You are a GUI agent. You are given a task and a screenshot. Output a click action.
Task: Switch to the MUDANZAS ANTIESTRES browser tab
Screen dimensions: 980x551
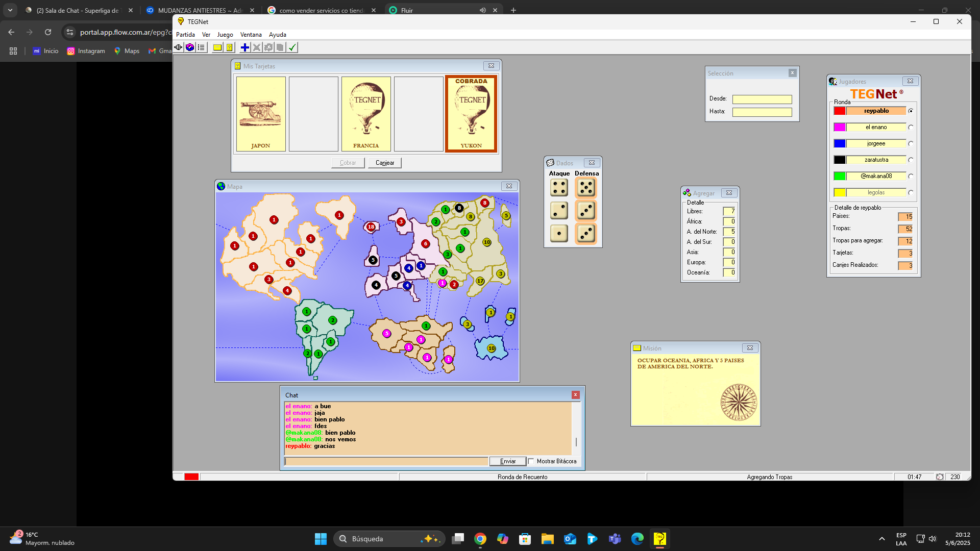[200, 10]
